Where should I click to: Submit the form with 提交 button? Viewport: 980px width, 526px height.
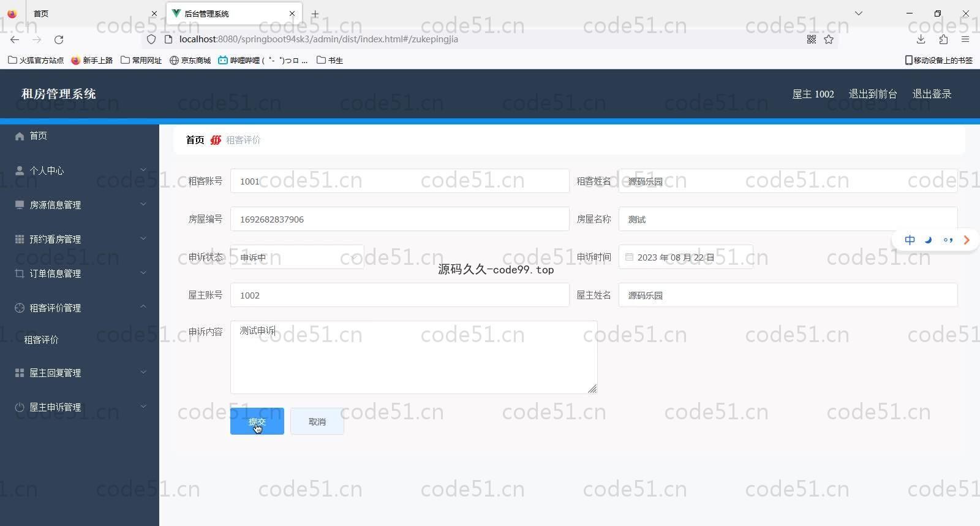(x=257, y=421)
